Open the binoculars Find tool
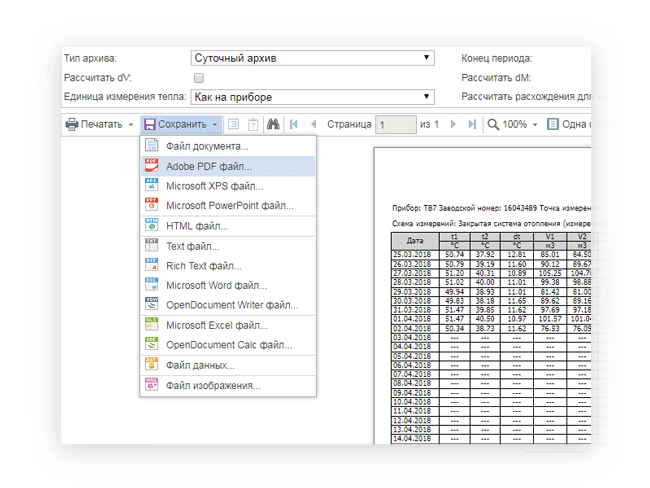Viewport: 650px width, 488px height. coord(273,124)
